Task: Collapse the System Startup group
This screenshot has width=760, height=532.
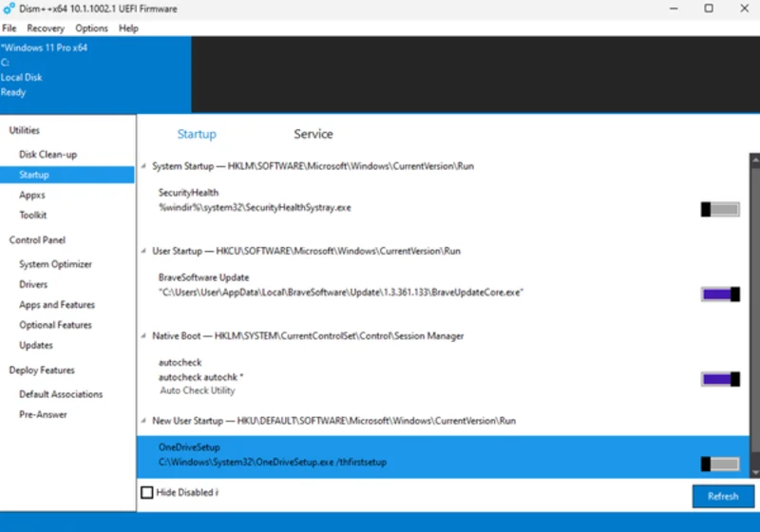Action: pos(144,166)
